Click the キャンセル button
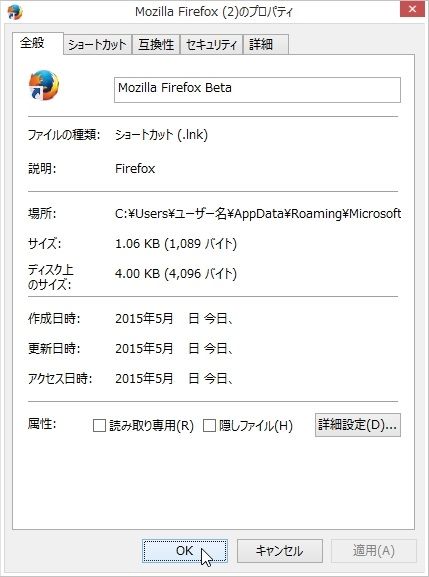This screenshot has height=577, width=429. pyautogui.click(x=280, y=551)
